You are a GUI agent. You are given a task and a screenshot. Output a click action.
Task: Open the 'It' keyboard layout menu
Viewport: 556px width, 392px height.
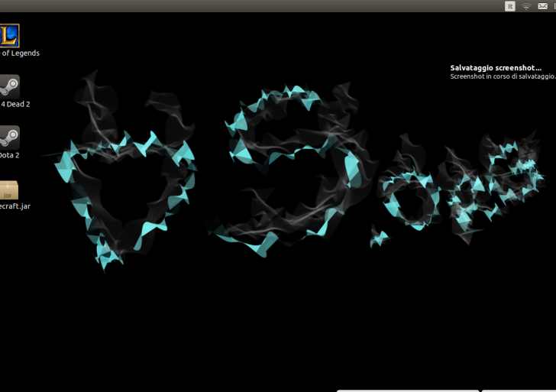click(x=510, y=6)
